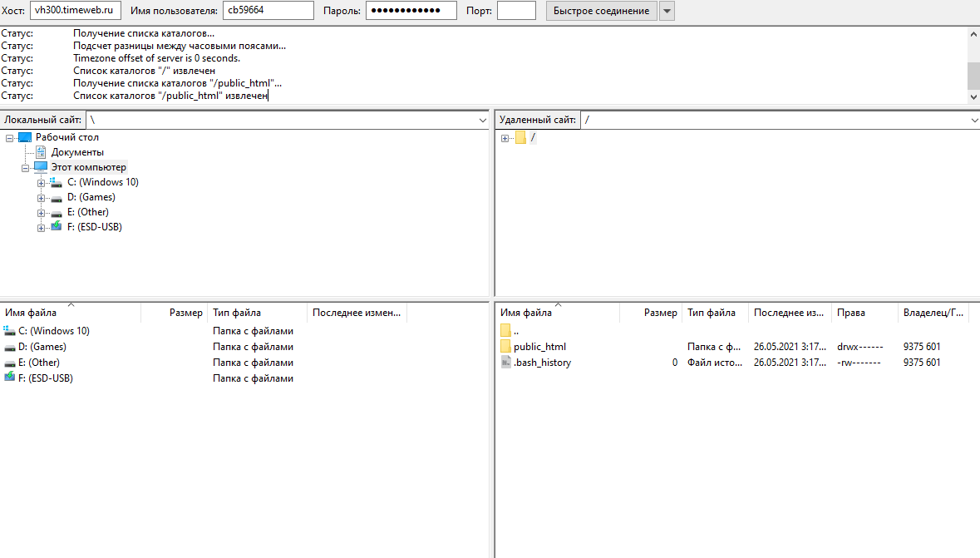Screen dimensions: 980x558
Task: Click the password input field
Action: pos(411,11)
